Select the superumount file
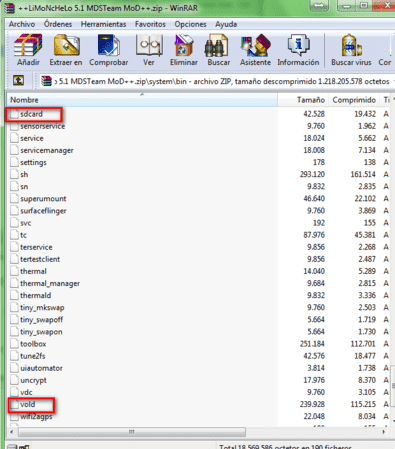Screen dimensions: 395x449 click(43, 199)
